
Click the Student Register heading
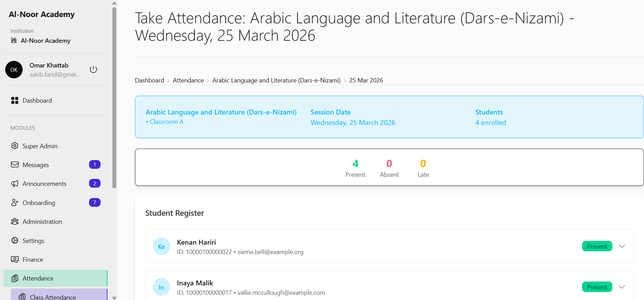[175, 213]
